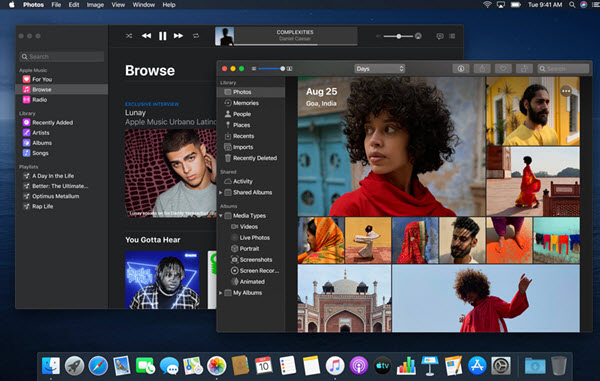Screen dimensions: 600x381
Task: Open first You Gotta Hear album cover
Action: pos(162,280)
